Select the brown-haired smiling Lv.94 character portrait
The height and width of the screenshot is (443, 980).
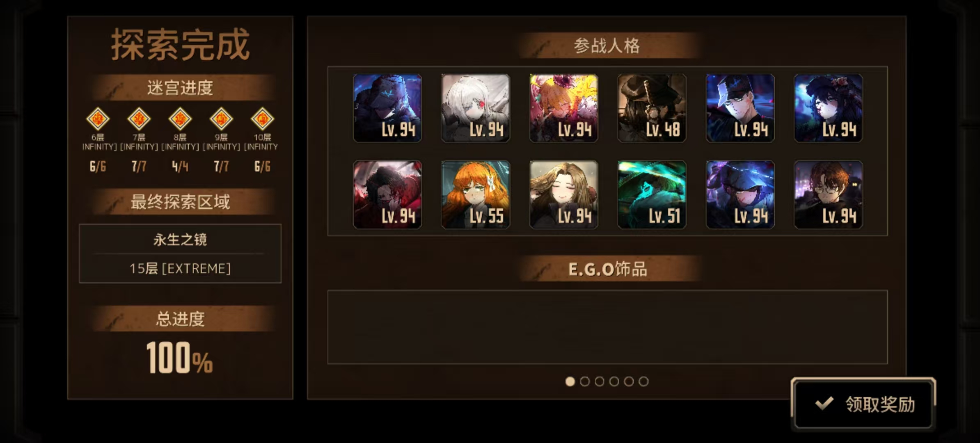tap(563, 194)
